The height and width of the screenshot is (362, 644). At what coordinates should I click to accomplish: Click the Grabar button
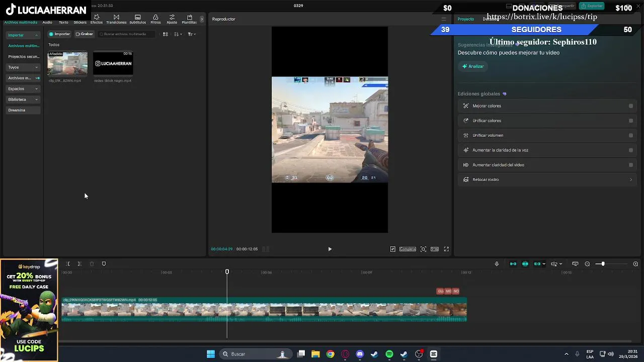pyautogui.click(x=84, y=34)
